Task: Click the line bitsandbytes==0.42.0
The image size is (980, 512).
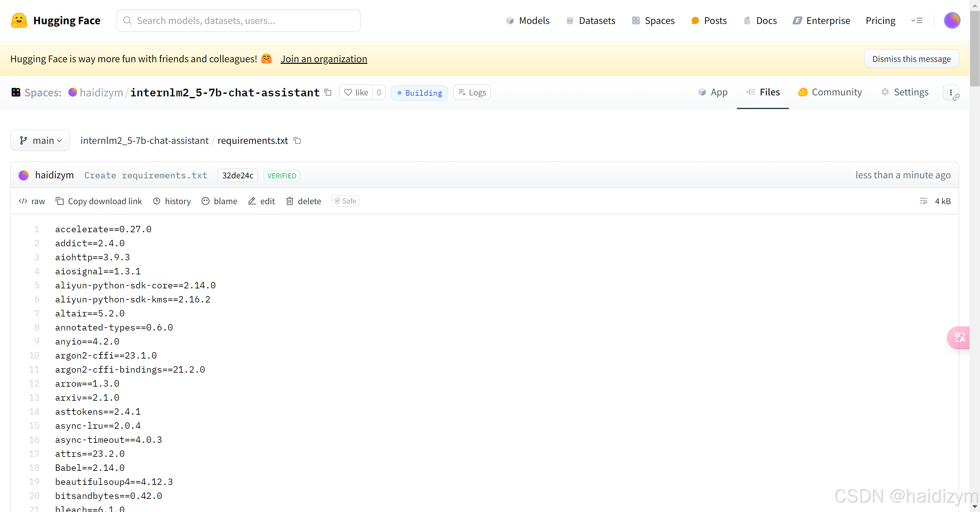Action: (108, 496)
